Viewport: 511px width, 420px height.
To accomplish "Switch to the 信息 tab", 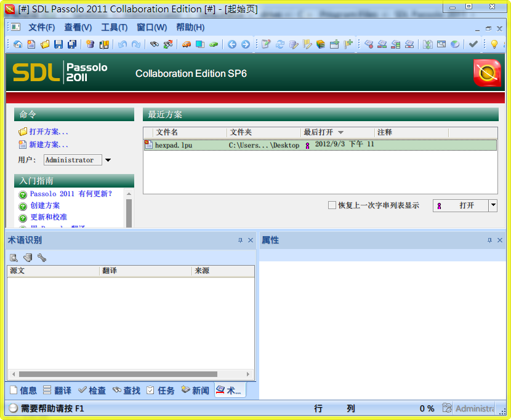I will [x=23, y=390].
